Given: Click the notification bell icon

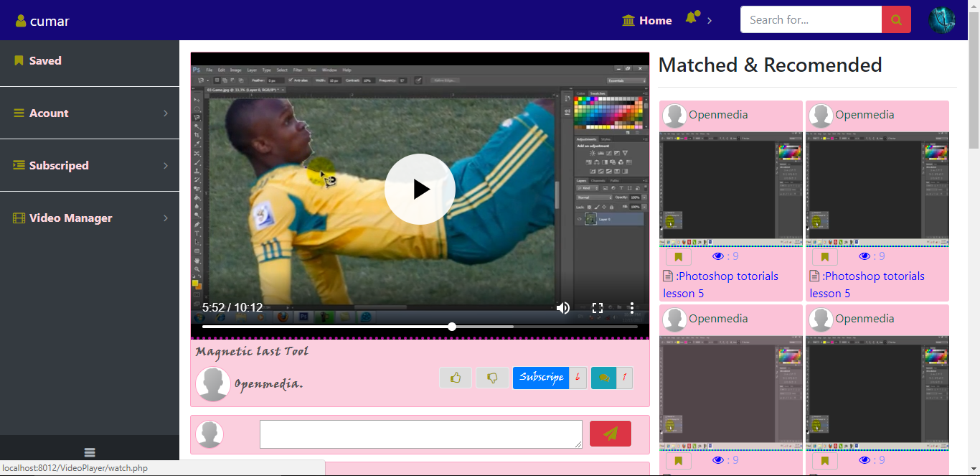Looking at the screenshot, I should click(x=689, y=18).
